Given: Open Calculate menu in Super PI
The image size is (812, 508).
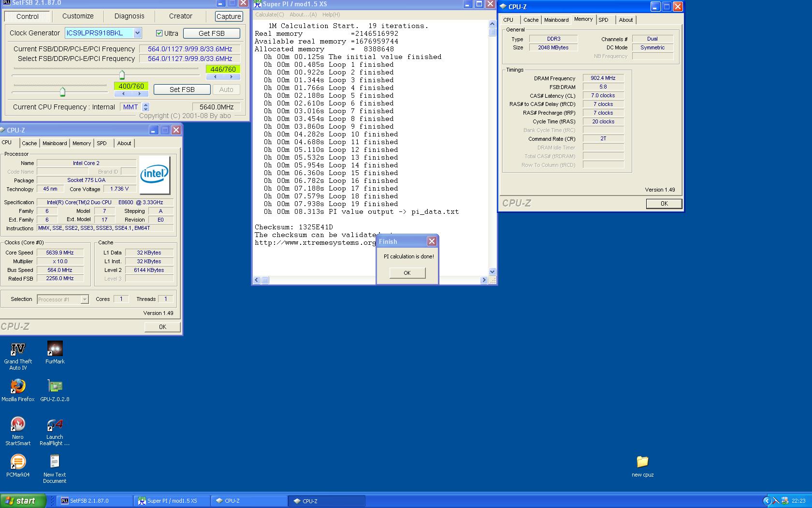Looking at the screenshot, I should [270, 15].
